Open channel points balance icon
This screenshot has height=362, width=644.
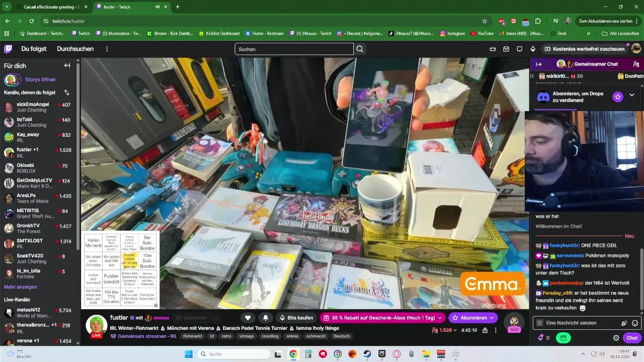point(541,338)
